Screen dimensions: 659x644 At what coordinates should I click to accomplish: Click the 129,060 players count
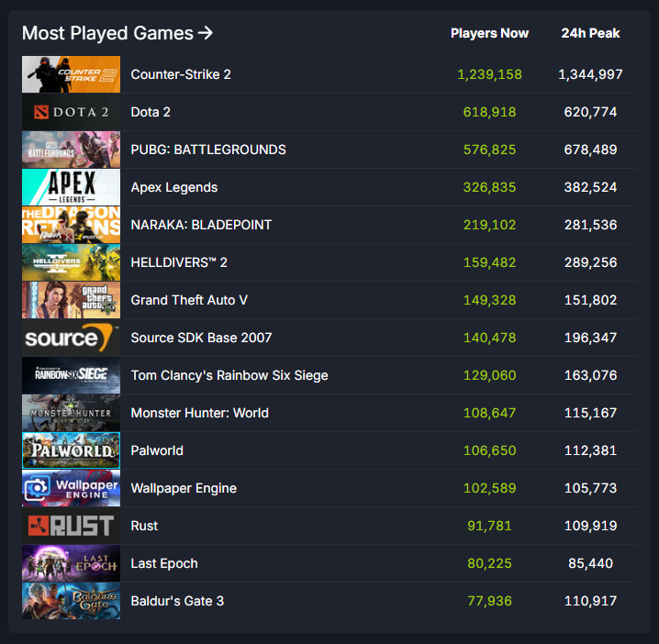point(489,375)
